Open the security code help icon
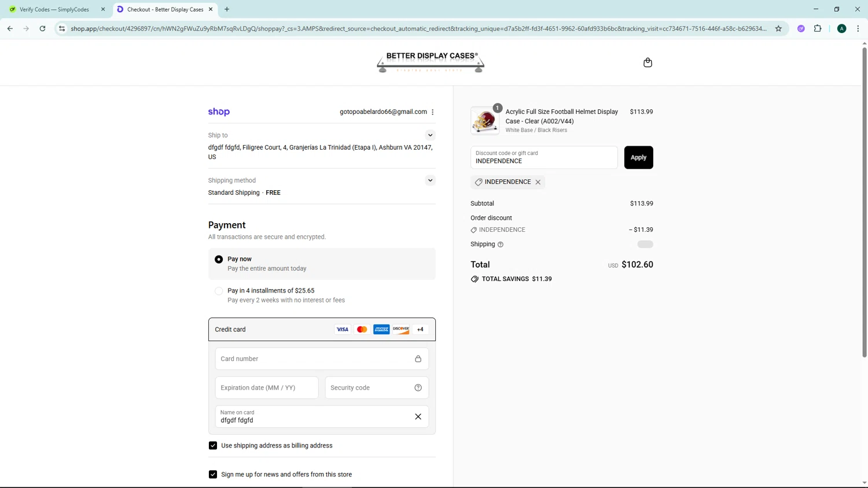 [x=418, y=388]
